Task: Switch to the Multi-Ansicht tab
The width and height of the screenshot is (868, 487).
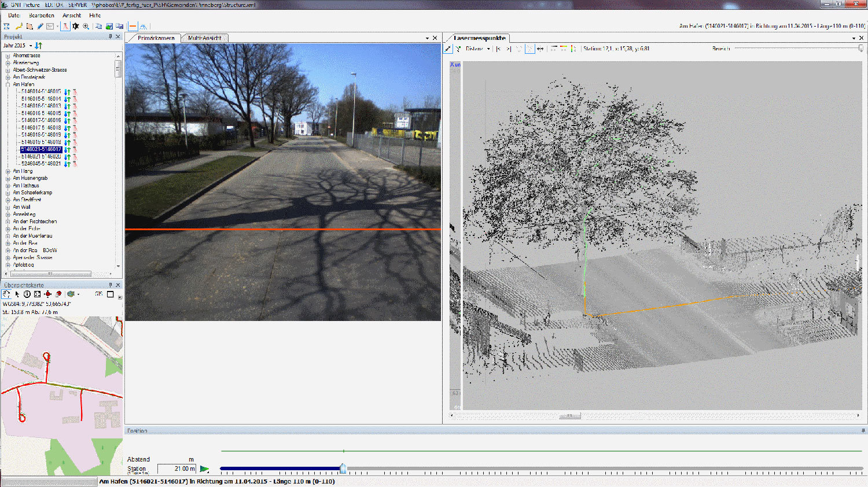Action: tap(205, 38)
